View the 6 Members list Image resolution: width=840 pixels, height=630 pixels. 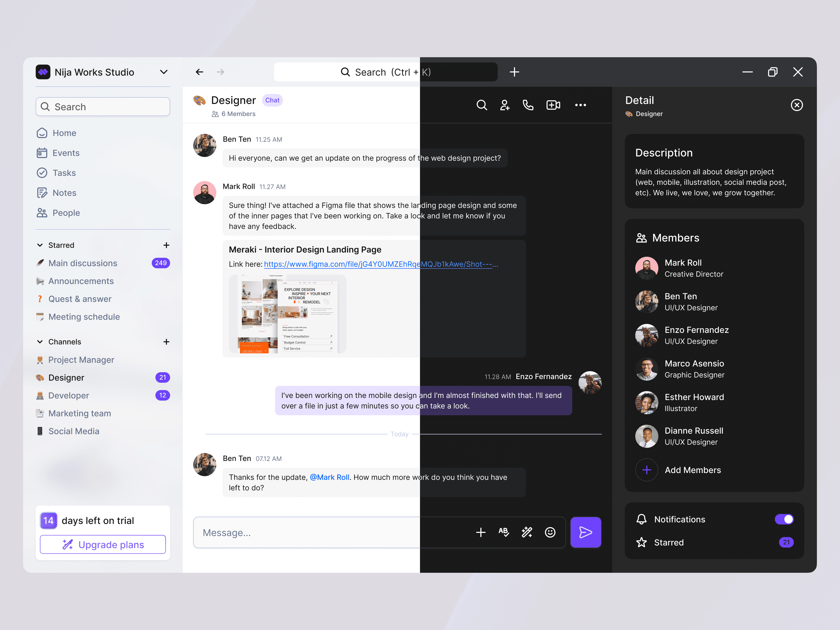234,114
